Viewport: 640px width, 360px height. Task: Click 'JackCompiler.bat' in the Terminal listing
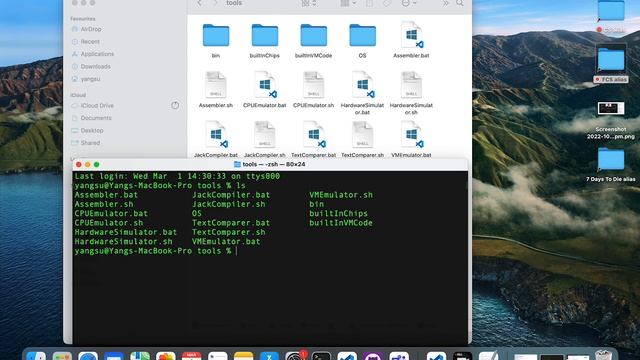[231, 195]
